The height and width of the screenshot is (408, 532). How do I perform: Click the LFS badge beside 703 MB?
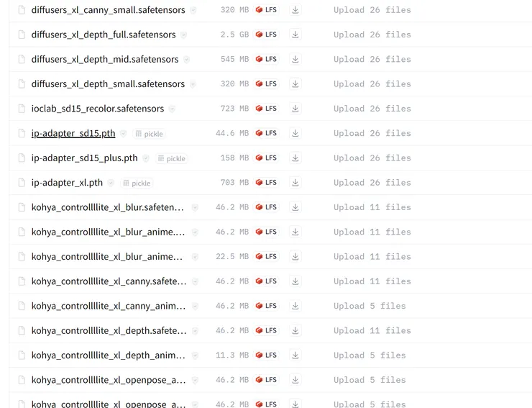coord(266,183)
